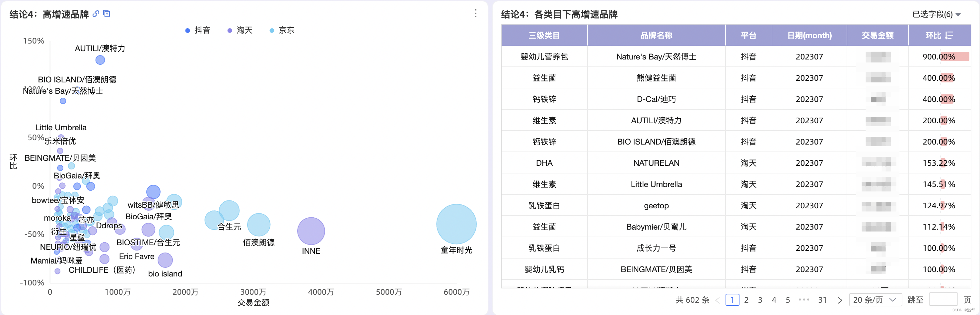Click bio island label's purple bubble
The image size is (980, 315).
tap(165, 260)
